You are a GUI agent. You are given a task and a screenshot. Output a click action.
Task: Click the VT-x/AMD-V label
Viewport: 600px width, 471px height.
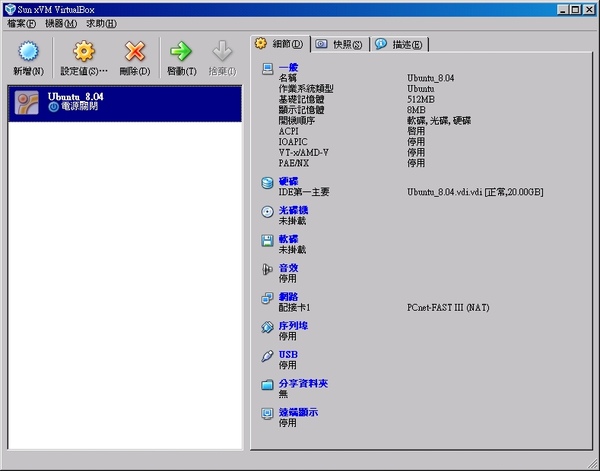point(303,153)
